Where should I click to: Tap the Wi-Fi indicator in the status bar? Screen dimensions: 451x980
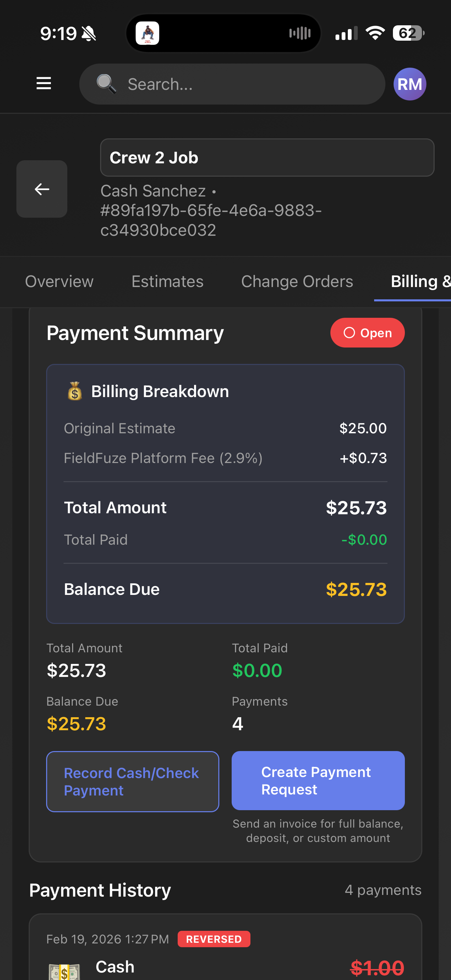pyautogui.click(x=375, y=33)
